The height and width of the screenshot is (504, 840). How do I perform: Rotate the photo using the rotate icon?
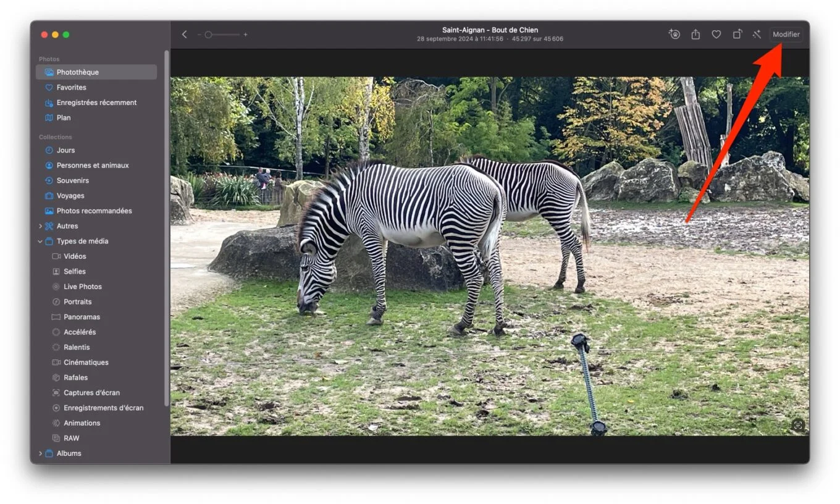point(737,35)
